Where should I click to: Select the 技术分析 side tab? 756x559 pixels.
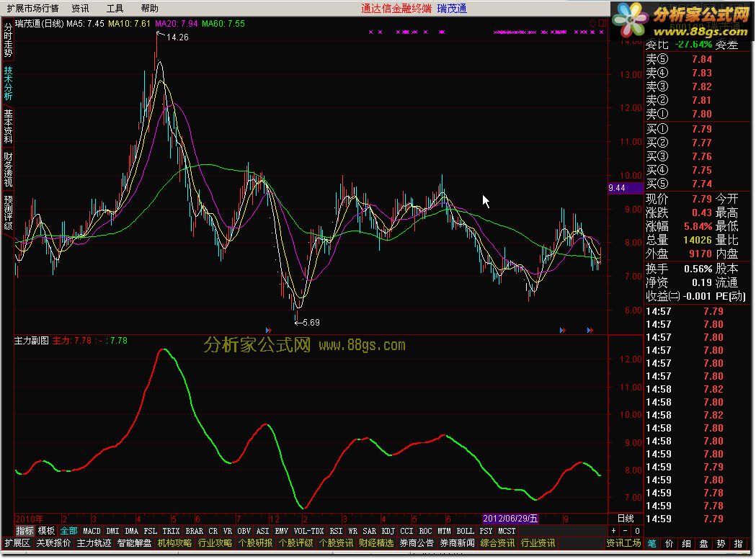tap(8, 84)
